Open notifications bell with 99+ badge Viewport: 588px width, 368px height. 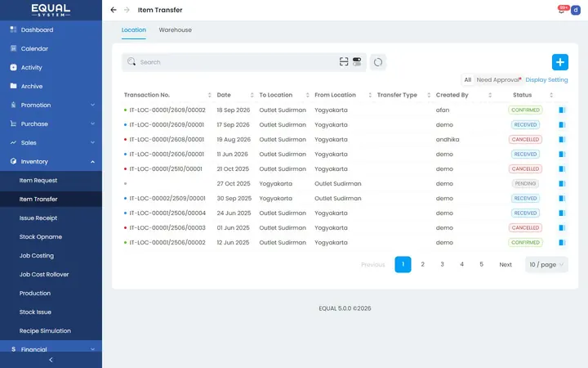tap(561, 10)
